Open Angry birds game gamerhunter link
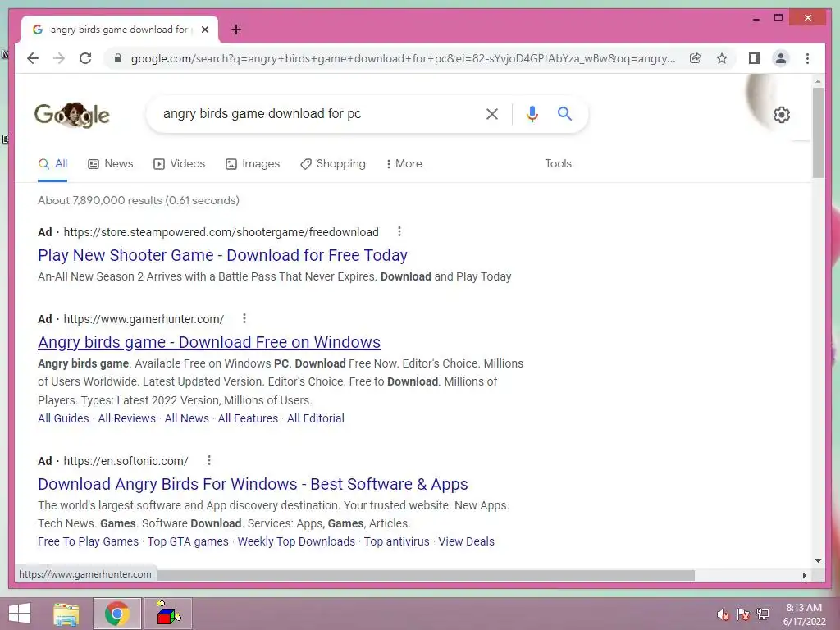The height and width of the screenshot is (630, 840). [x=209, y=342]
